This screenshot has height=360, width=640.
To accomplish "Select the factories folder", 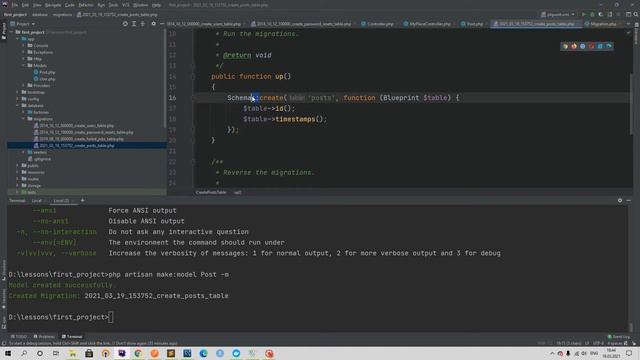I will point(38,112).
